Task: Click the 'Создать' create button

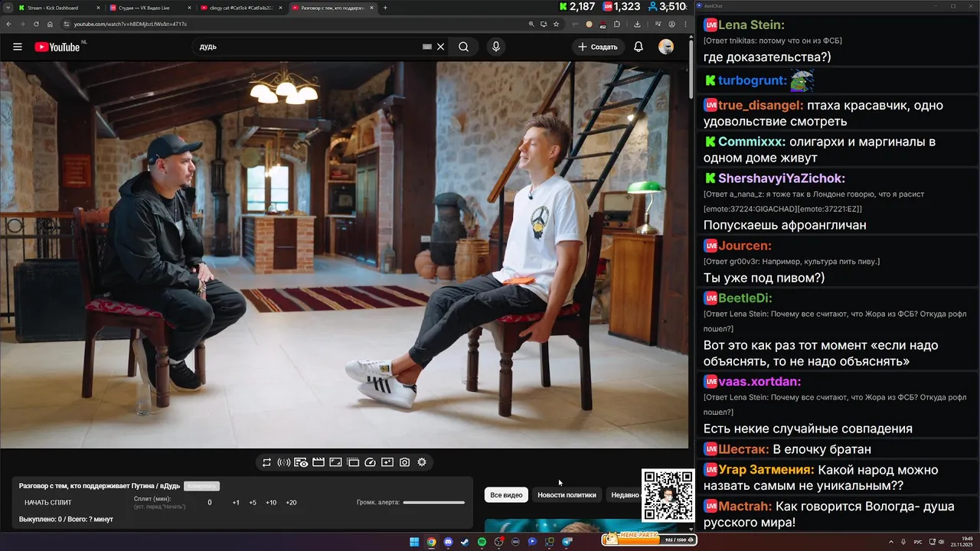Action: click(598, 47)
